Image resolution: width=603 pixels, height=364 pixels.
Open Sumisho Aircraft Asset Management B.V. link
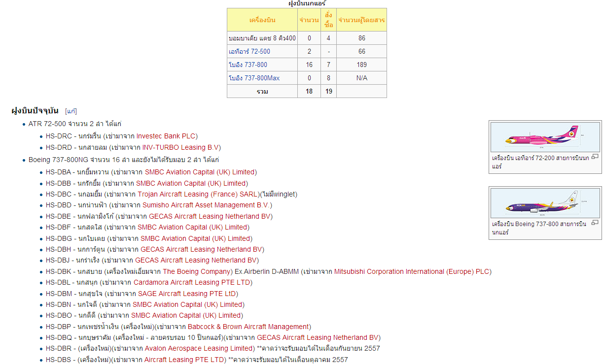pos(206,205)
